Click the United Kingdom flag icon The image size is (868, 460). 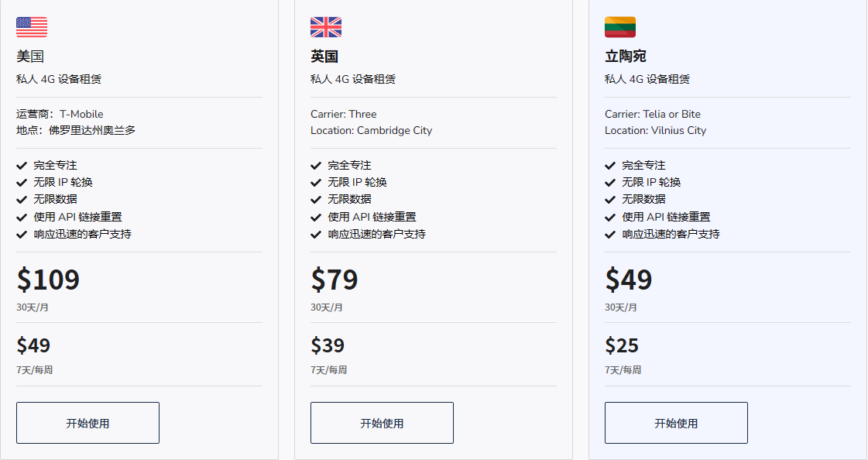(x=326, y=27)
